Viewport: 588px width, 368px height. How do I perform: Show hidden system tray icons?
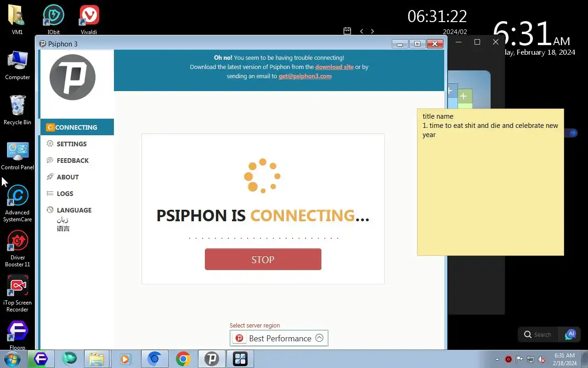click(497, 359)
